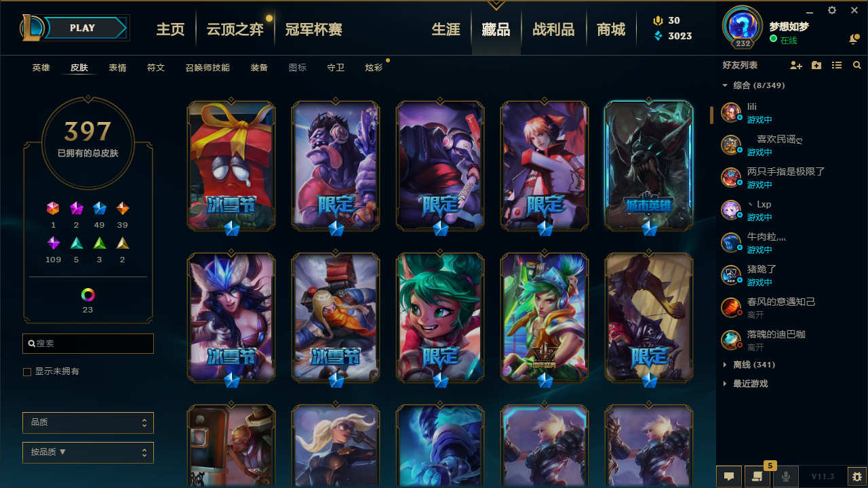
Task: Search friends with the magnifier icon
Action: click(857, 65)
